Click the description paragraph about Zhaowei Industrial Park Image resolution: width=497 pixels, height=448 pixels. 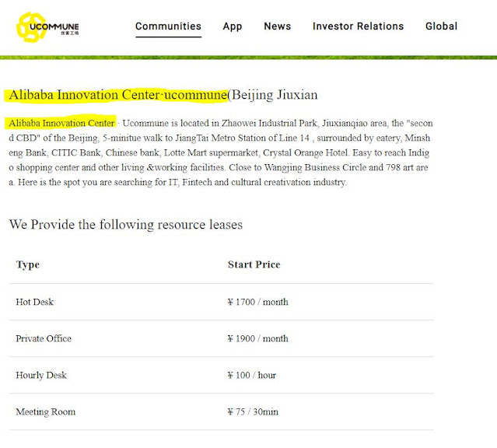pyautogui.click(x=221, y=152)
